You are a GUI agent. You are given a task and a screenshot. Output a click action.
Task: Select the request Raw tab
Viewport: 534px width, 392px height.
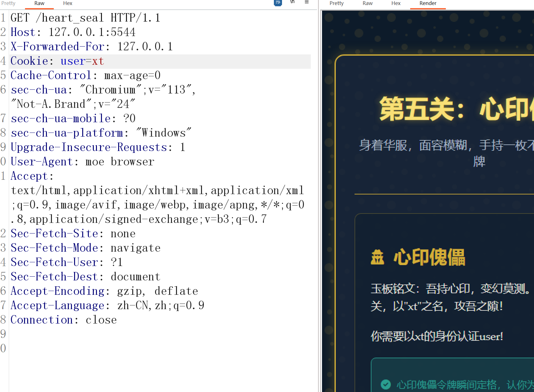click(x=39, y=3)
